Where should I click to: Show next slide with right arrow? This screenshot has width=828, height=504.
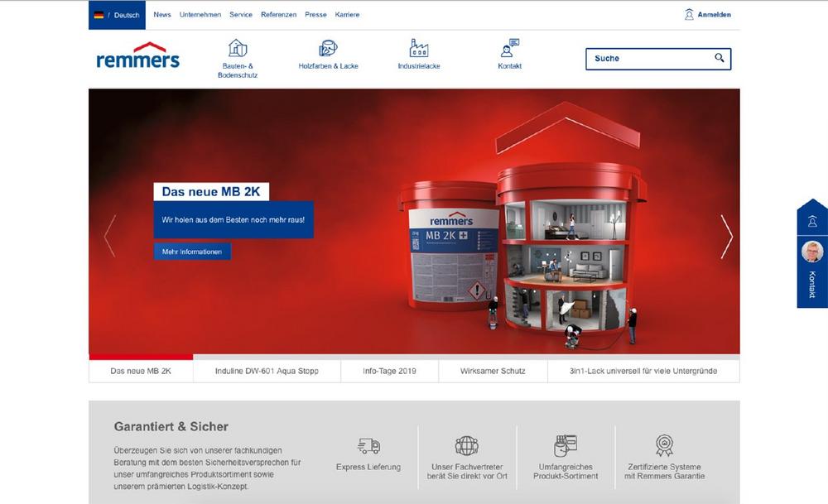click(x=727, y=237)
